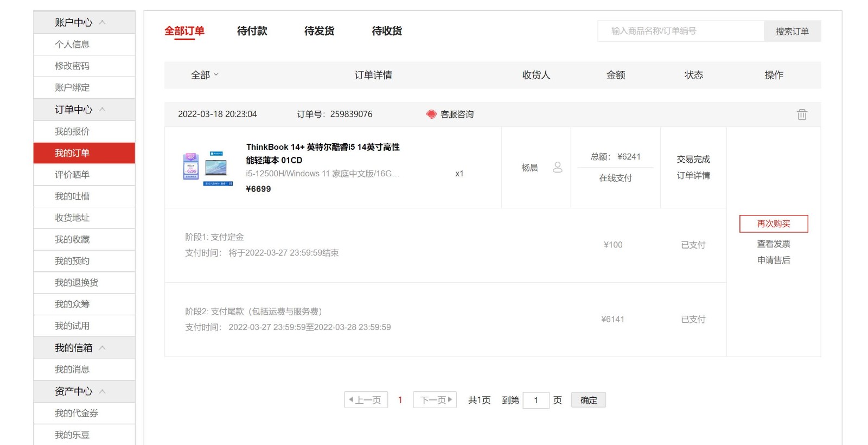Click final payment amount ¥6141

[612, 320]
